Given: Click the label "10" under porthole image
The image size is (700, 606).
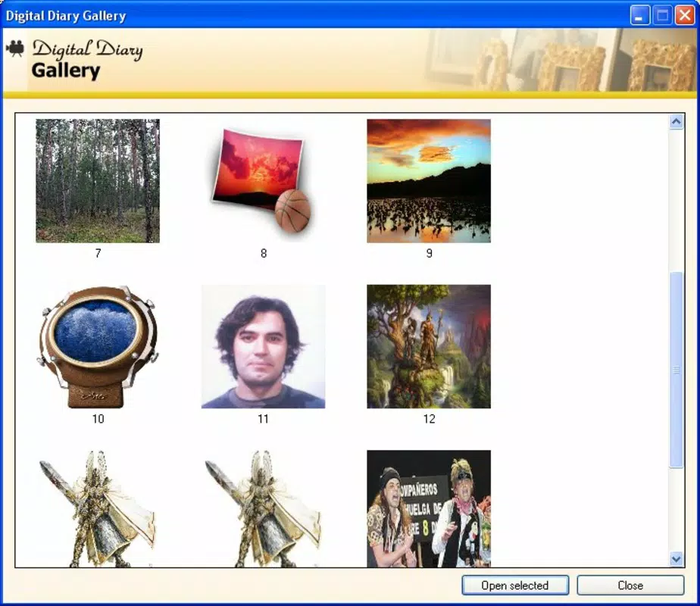Looking at the screenshot, I should [x=98, y=419].
